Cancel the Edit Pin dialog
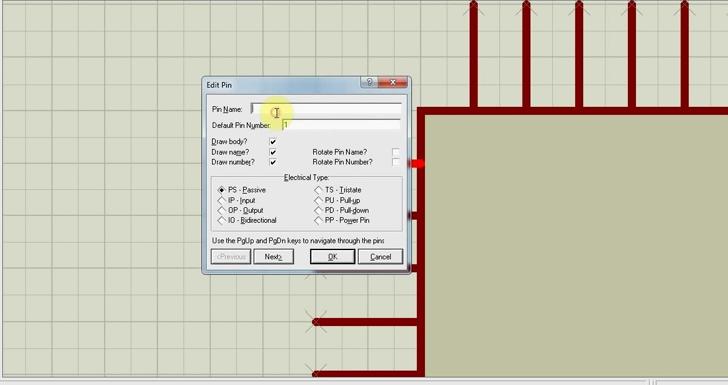 380,257
